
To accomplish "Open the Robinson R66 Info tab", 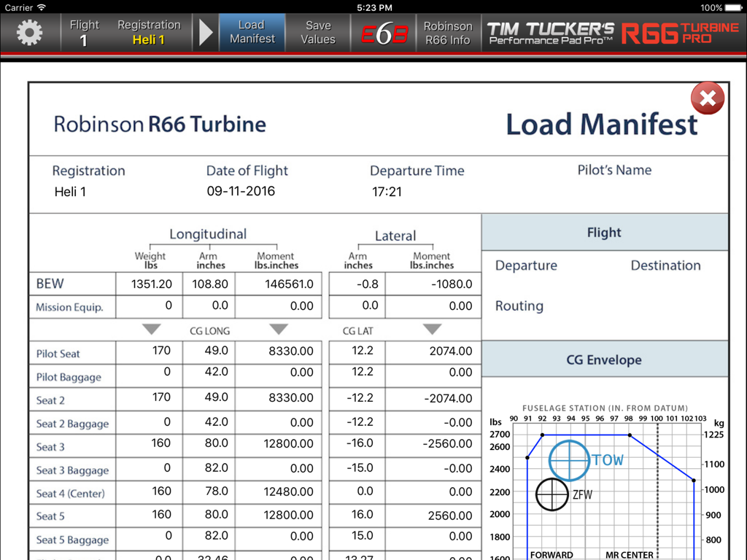I will (447, 32).
